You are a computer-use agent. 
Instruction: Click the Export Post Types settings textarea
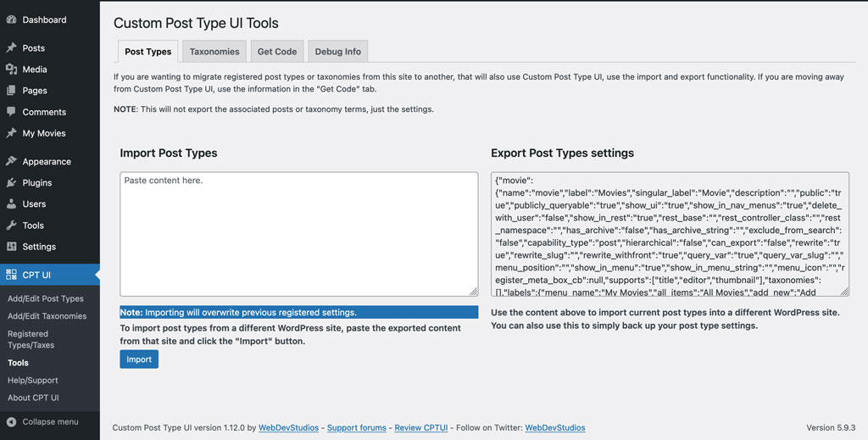(x=669, y=234)
